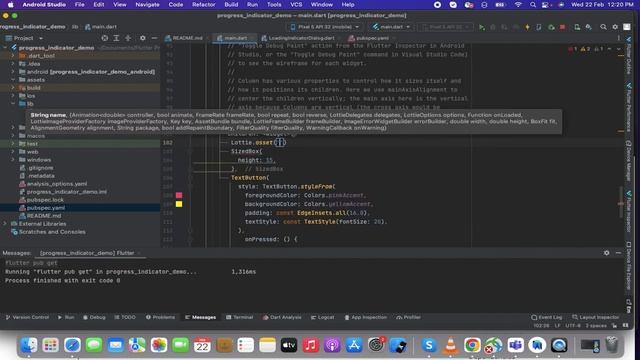Expand the web folder
The height and width of the screenshot is (360, 640).
pos(13,152)
